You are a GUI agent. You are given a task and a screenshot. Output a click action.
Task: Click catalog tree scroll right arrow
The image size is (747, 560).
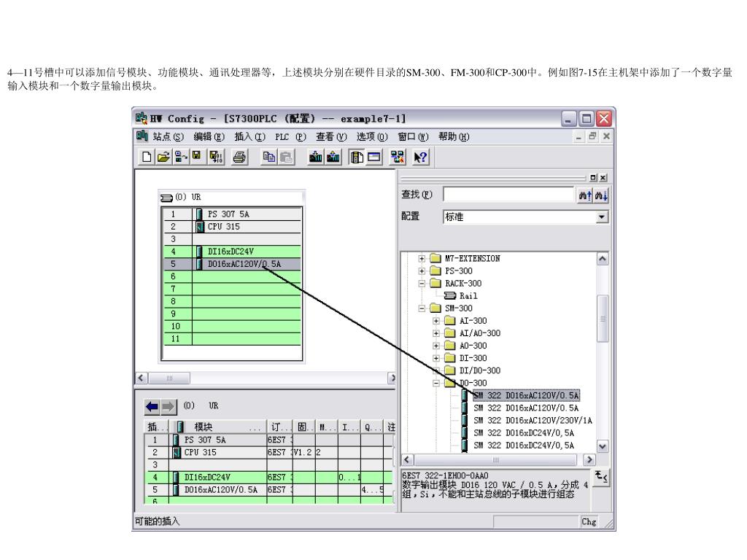pos(589,459)
